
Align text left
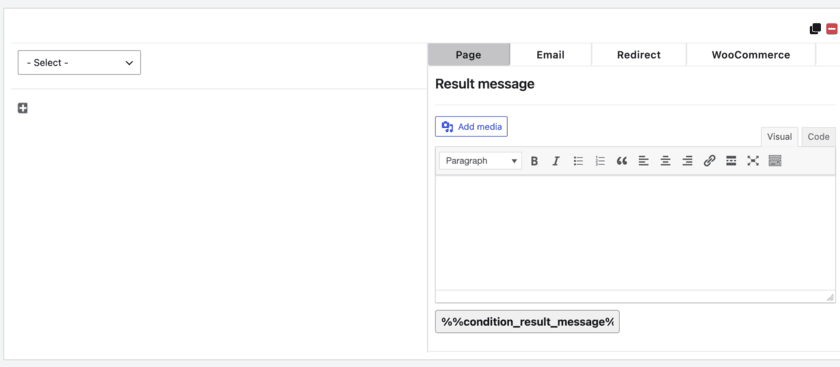tap(643, 161)
